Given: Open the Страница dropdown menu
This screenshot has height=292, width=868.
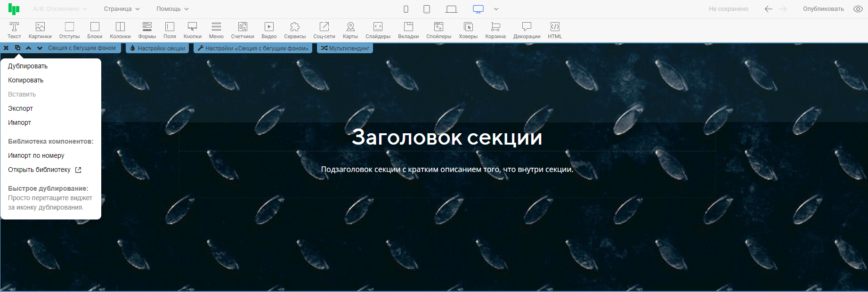Looking at the screenshot, I should [x=122, y=9].
